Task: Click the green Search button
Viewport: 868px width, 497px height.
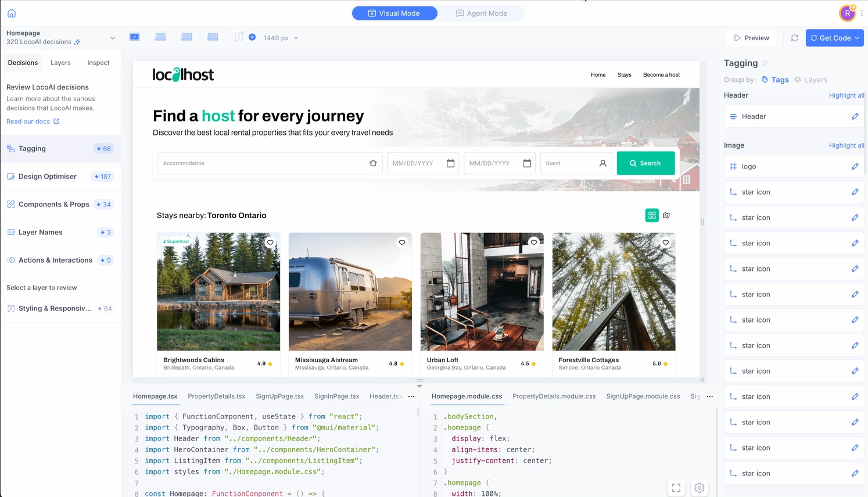Action: [645, 163]
